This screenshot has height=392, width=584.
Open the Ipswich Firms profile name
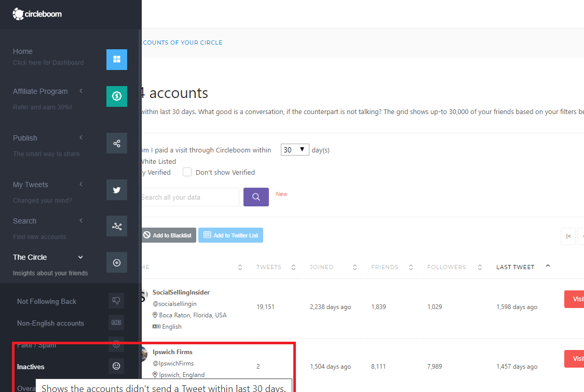tap(172, 352)
